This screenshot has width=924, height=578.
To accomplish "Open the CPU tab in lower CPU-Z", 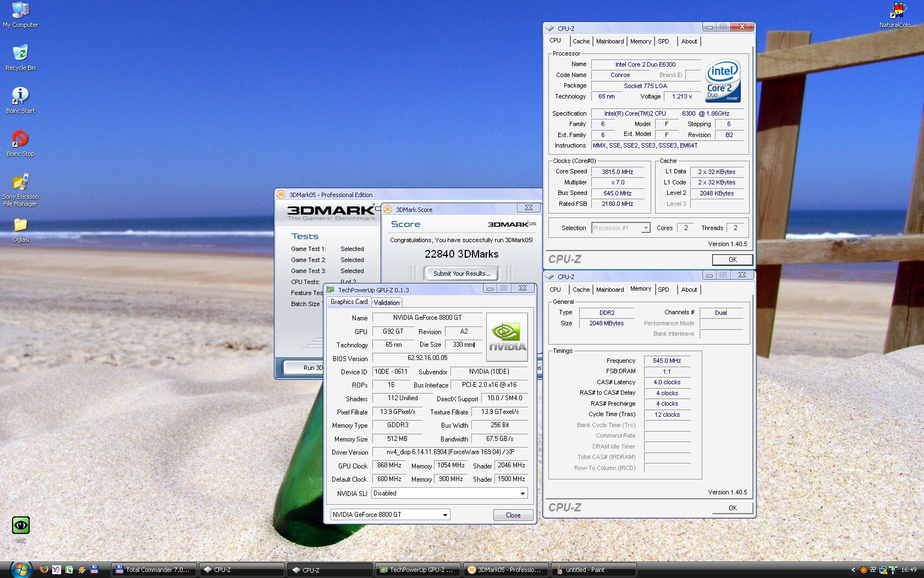I will pyautogui.click(x=555, y=290).
